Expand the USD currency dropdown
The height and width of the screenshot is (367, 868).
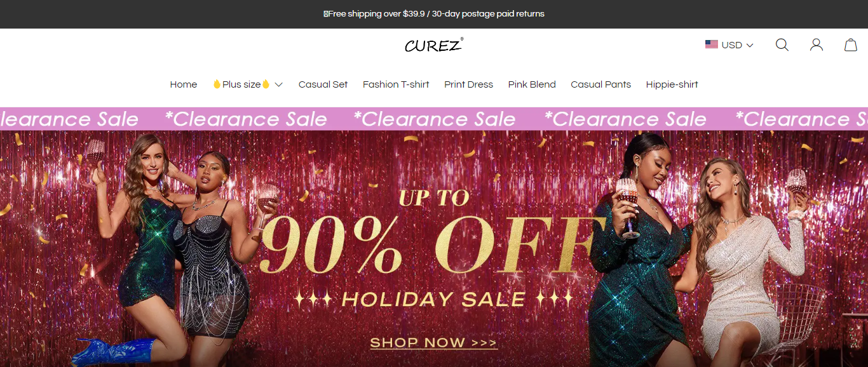(729, 45)
